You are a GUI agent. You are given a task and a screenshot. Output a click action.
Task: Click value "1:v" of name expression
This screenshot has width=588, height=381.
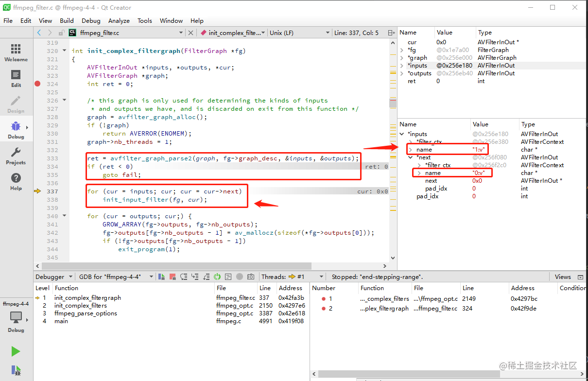(x=479, y=150)
